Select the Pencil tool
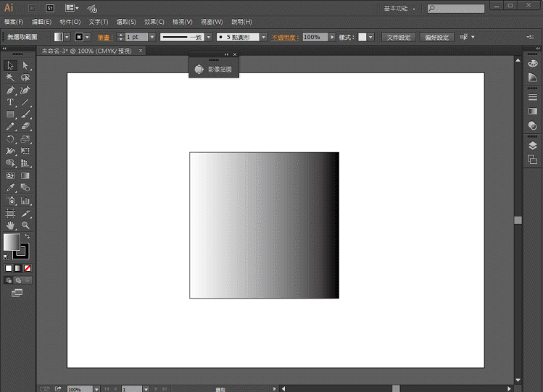The height and width of the screenshot is (392, 543). coord(10,126)
